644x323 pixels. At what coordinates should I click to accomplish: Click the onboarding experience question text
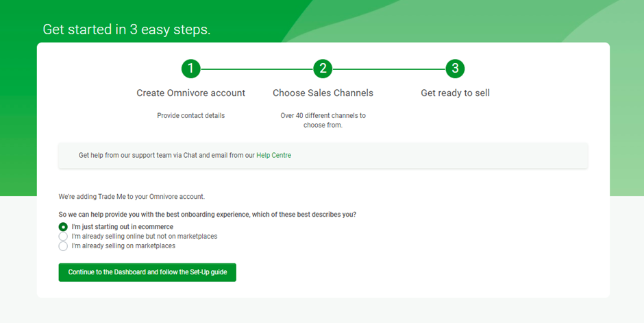pos(208,215)
